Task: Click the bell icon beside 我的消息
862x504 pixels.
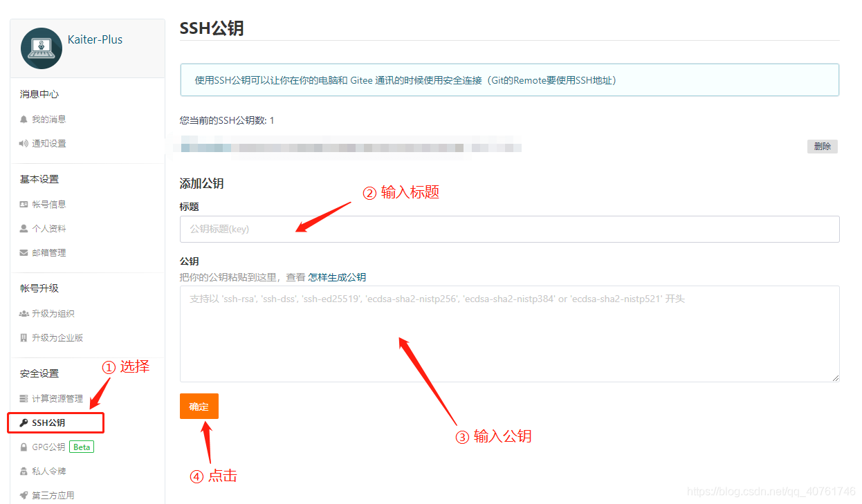Action: [24, 120]
